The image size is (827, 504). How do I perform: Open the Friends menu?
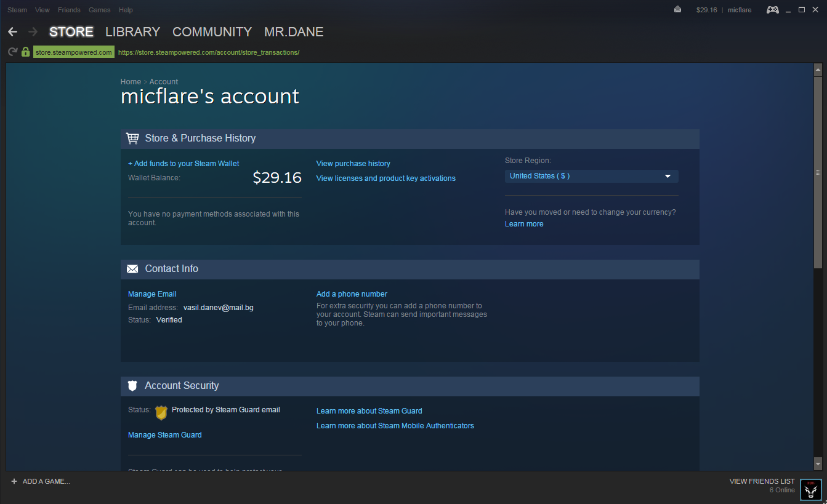(x=69, y=10)
